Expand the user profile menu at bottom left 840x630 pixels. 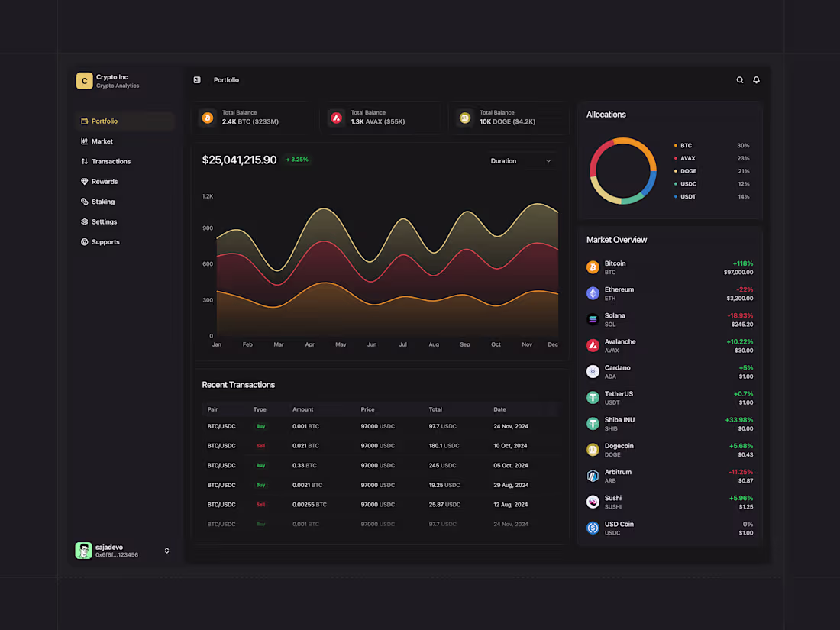point(122,550)
